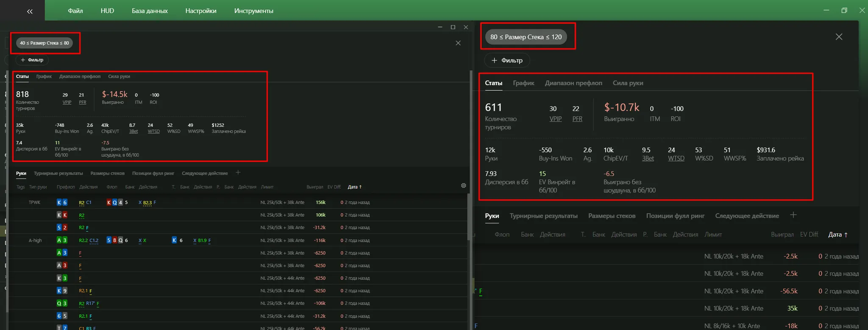Close the 80–120 stack size report panel
This screenshot has width=868, height=330.
click(x=838, y=37)
